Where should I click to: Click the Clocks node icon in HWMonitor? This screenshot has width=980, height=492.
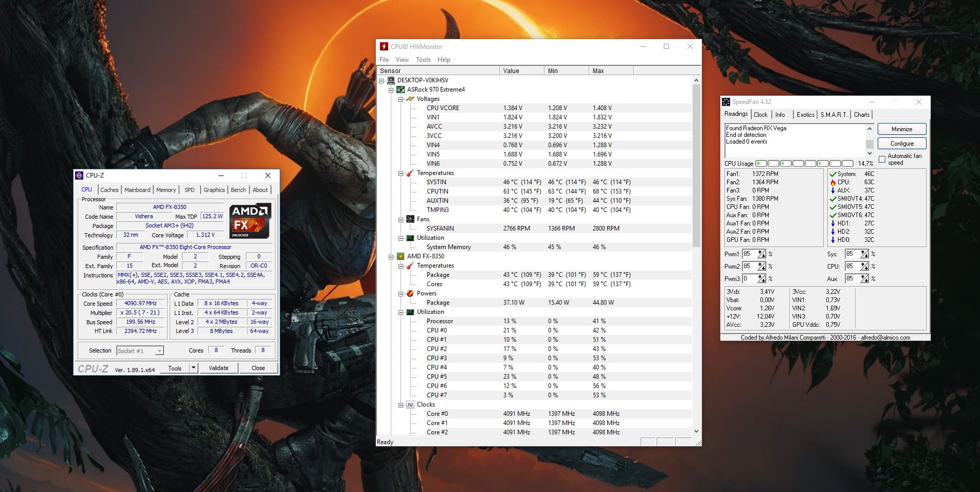(410, 405)
